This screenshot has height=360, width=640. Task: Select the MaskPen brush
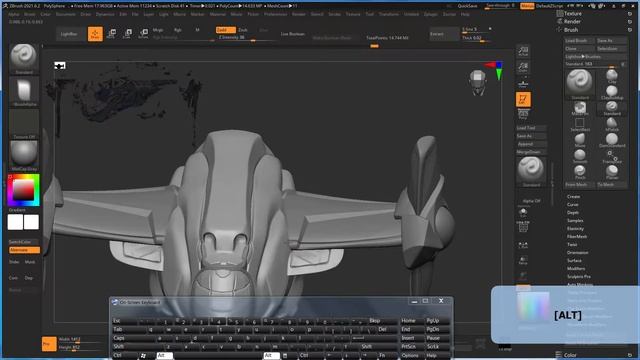coord(580,109)
